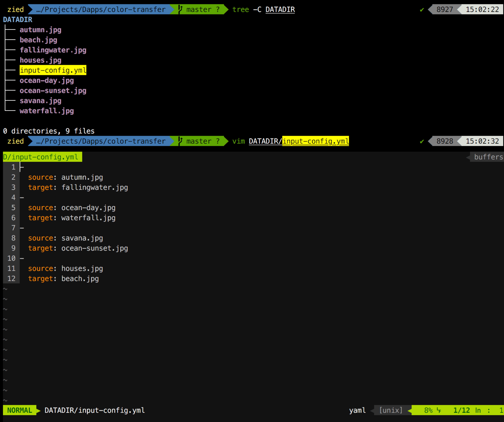Click the highlighted input-config.yml in the vim command
The image size is (504, 422).
point(315,141)
